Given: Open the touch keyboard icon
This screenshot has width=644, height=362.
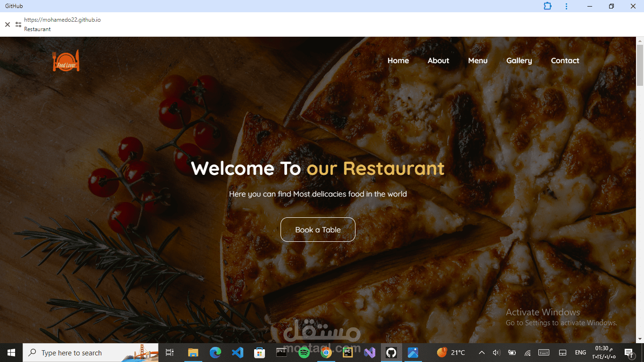Looking at the screenshot, I should coord(544,353).
